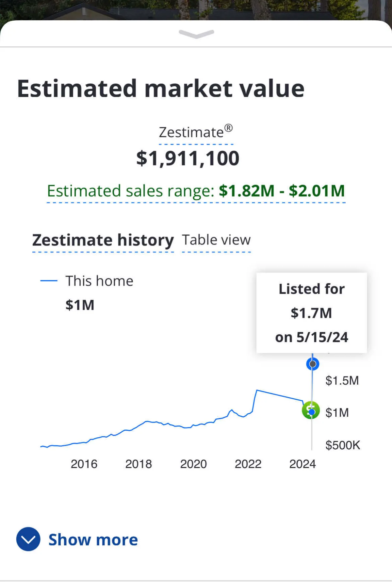Tap the 2022 year on the chart axis

click(x=248, y=464)
